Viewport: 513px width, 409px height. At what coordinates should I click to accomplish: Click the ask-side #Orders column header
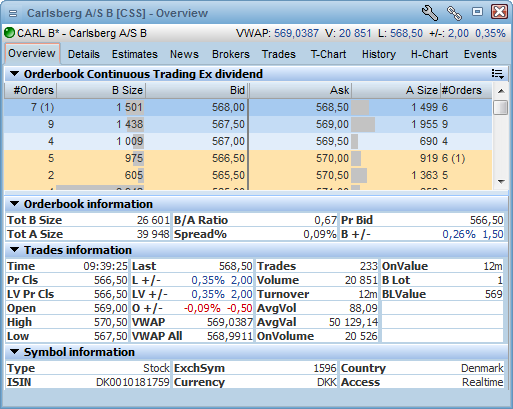(466, 90)
